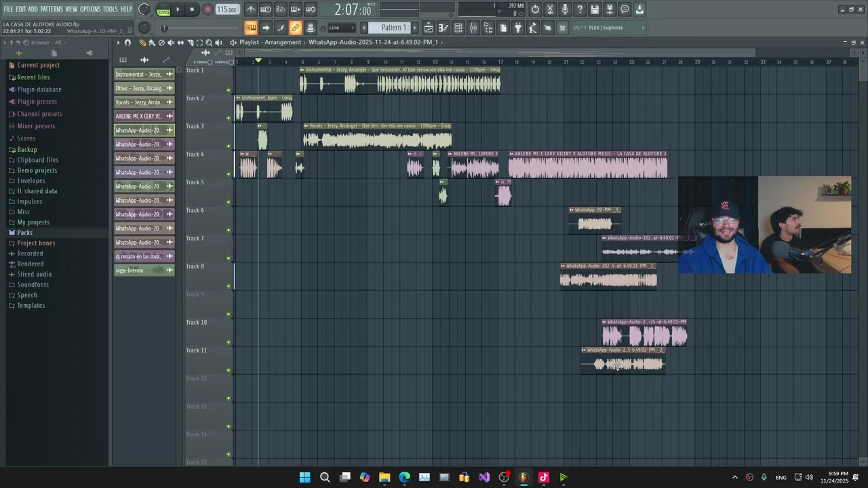Adjust the main pitch knob

(x=144, y=28)
